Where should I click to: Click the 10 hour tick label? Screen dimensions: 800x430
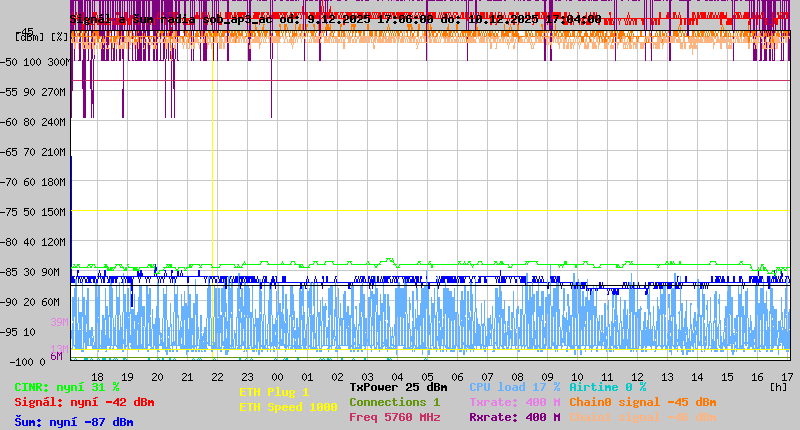(x=577, y=377)
